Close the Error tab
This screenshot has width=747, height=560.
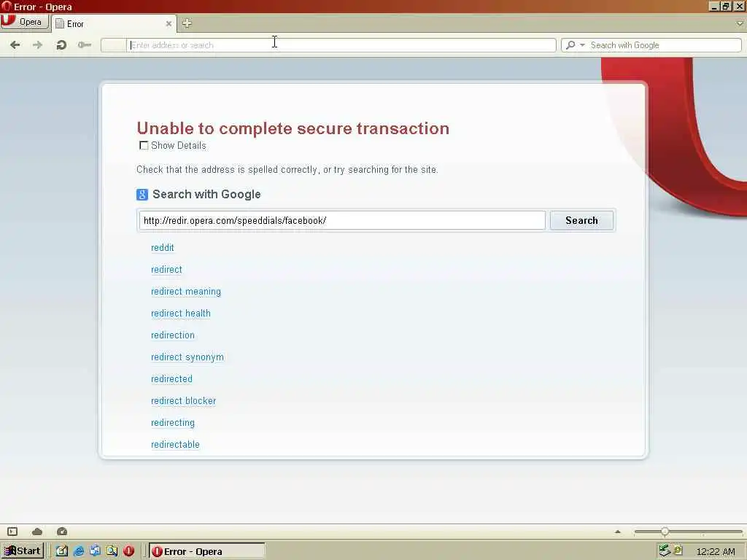point(169,23)
